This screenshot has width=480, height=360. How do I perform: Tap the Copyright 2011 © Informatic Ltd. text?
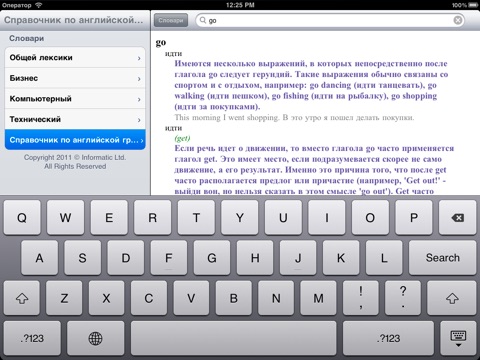75,157
